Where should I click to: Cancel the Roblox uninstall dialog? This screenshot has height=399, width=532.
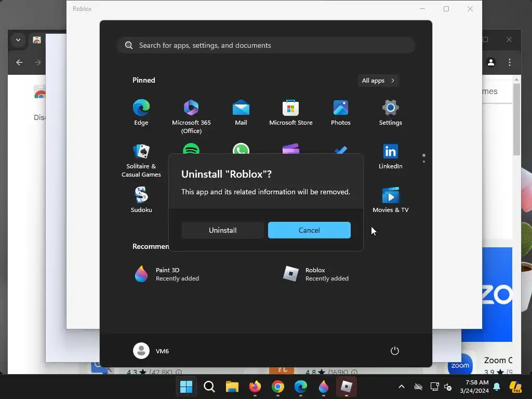pyautogui.click(x=309, y=230)
